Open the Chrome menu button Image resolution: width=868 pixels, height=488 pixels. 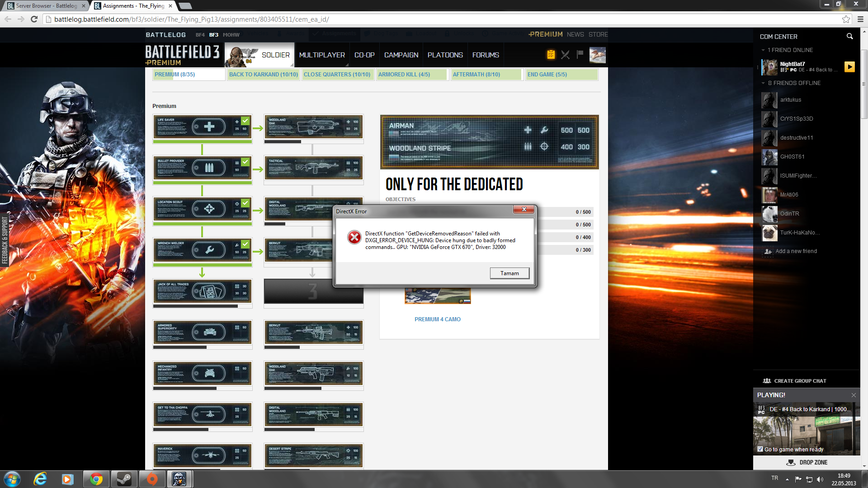(x=860, y=19)
